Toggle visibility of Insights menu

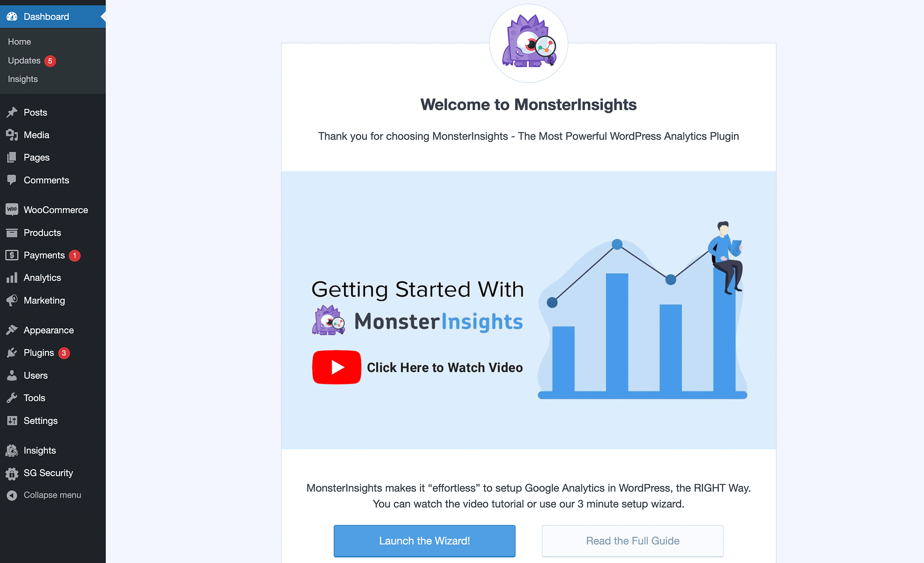click(40, 450)
